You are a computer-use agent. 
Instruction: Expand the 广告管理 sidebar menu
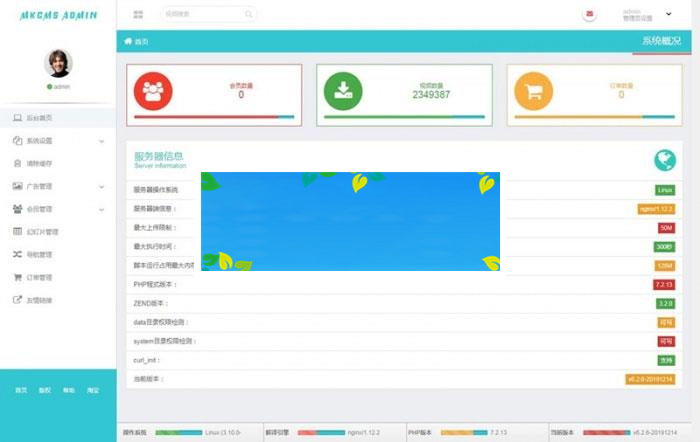pyautogui.click(x=58, y=186)
